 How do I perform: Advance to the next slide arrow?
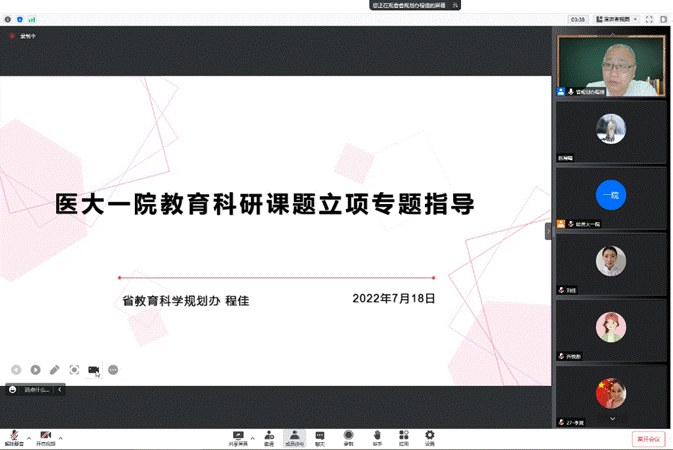[35, 370]
